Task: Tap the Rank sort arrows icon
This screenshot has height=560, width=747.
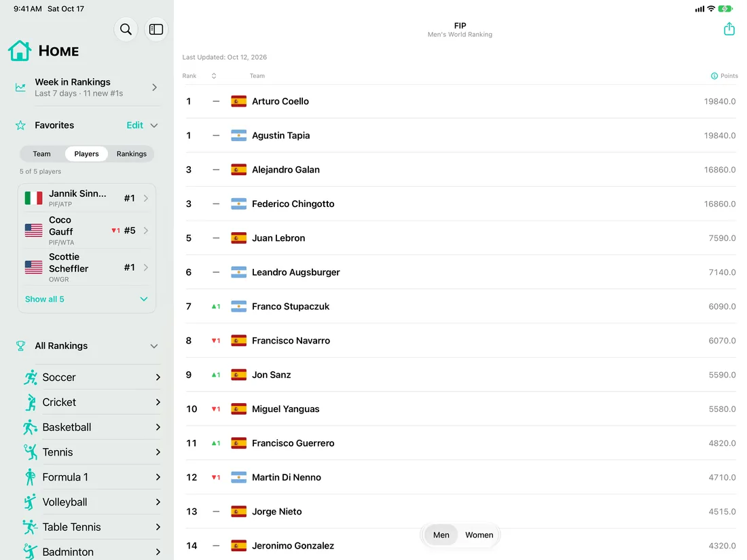Action: point(214,76)
